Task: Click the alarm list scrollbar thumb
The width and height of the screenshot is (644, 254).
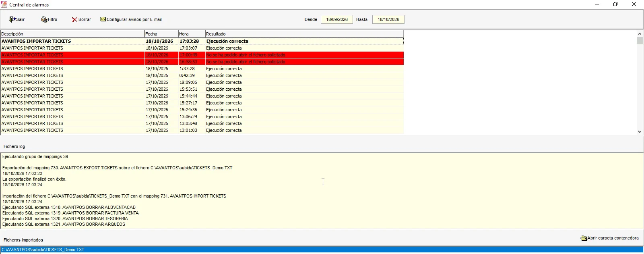Action: pos(640,41)
